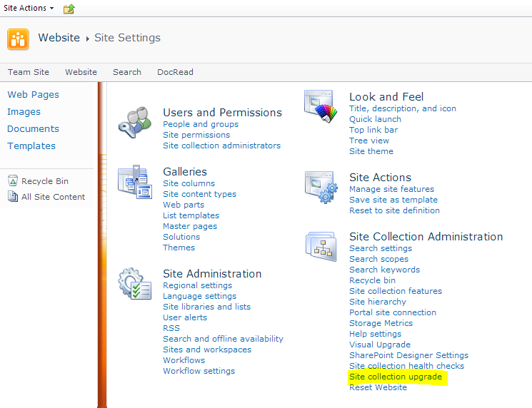Click the orange Website site logo icon

18,39
